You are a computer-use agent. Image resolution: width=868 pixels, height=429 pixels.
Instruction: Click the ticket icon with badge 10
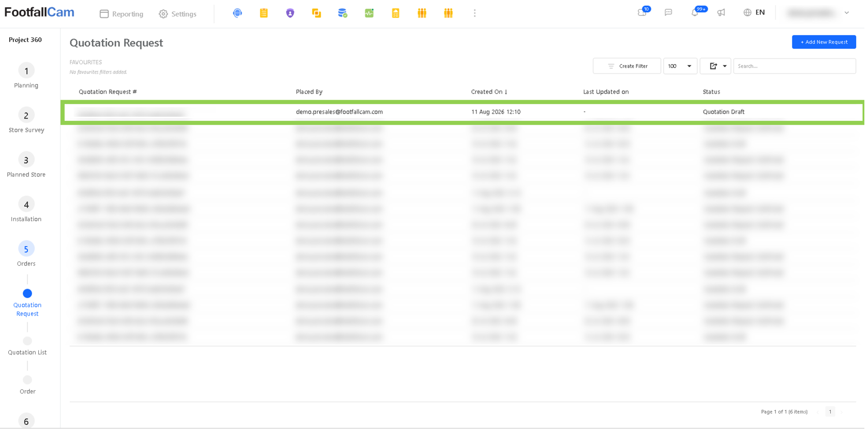tap(642, 12)
